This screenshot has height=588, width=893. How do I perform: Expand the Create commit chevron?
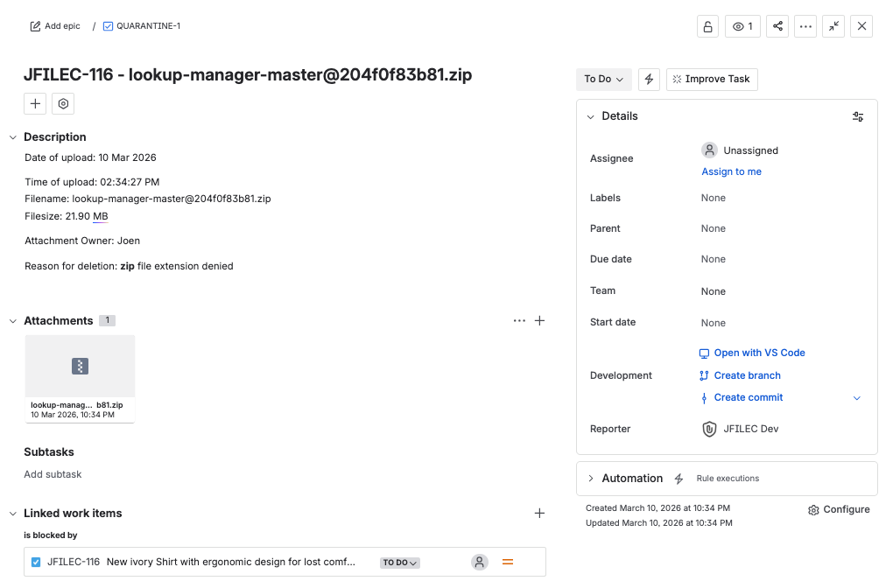[x=856, y=398]
